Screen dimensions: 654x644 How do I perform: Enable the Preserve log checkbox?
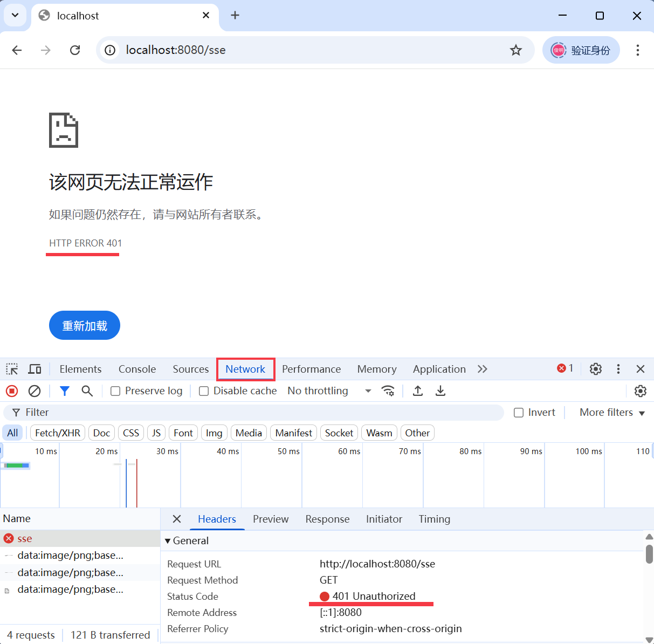coord(115,391)
